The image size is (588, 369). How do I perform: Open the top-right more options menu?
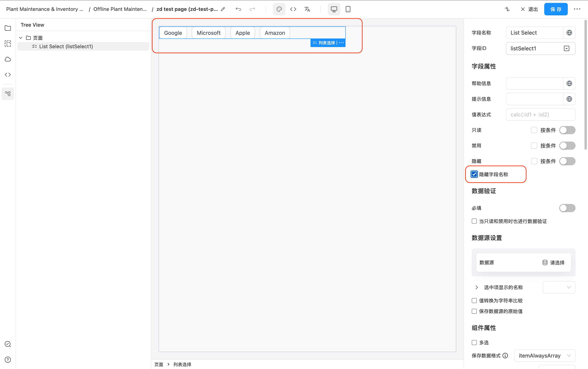[577, 9]
